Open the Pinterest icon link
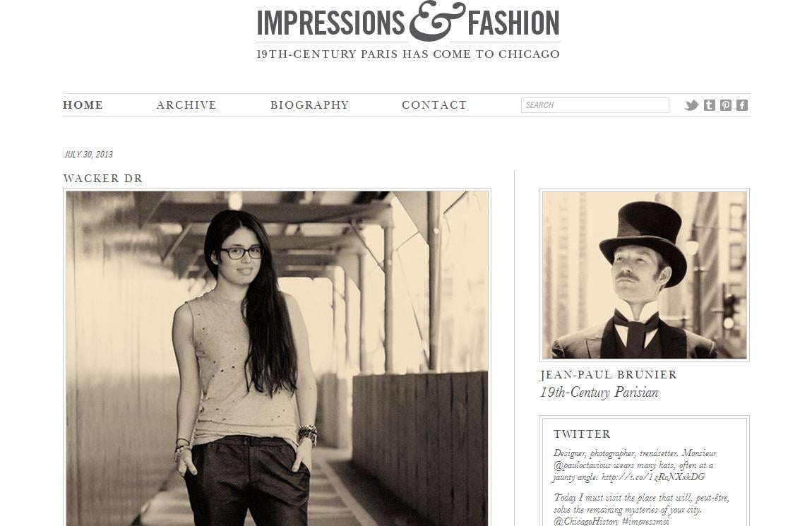This screenshot has height=526, width=812. click(x=726, y=105)
